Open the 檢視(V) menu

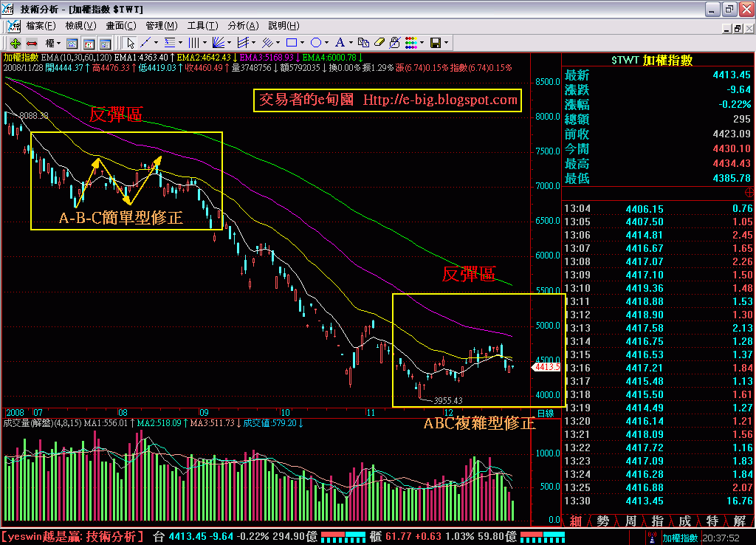[80, 26]
